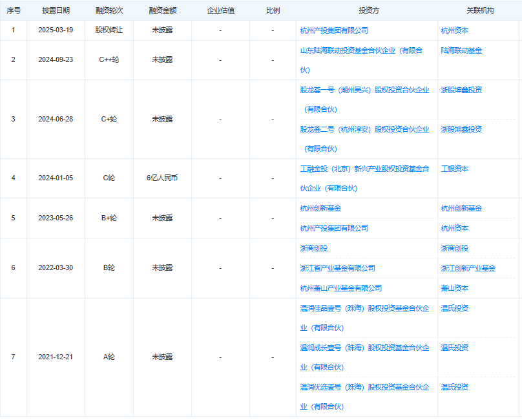Open 浙江省产业基金有限公司 investor link
Viewport: 522px width, 420px height.
337,268
